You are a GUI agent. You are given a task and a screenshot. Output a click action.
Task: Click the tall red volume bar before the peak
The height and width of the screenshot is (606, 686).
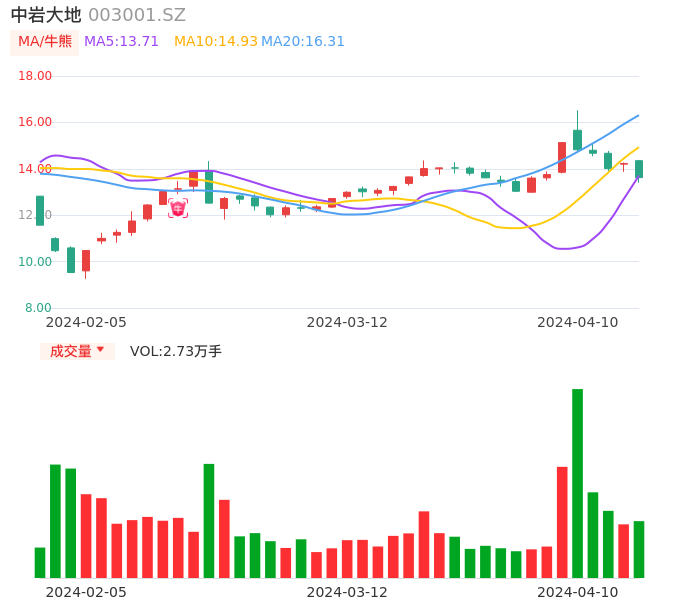coord(562,521)
